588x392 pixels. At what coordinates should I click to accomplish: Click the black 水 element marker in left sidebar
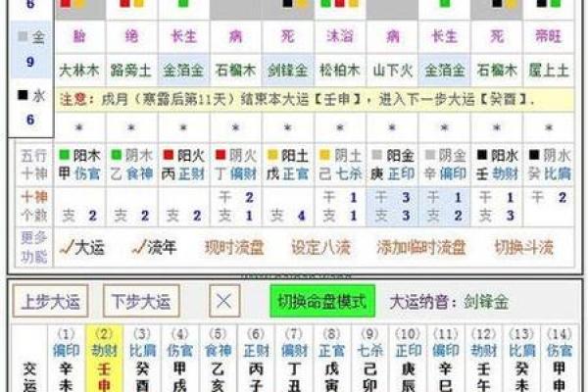[23, 95]
